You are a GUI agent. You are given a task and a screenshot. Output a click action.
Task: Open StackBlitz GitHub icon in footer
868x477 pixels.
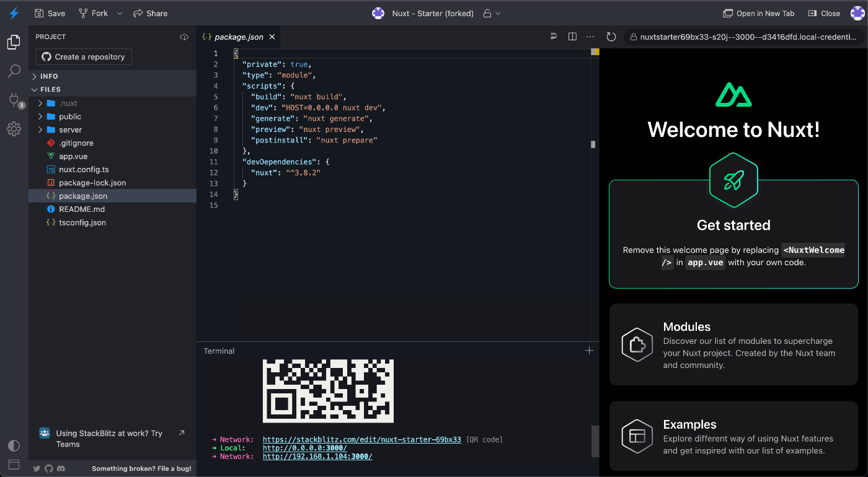pyautogui.click(x=49, y=469)
